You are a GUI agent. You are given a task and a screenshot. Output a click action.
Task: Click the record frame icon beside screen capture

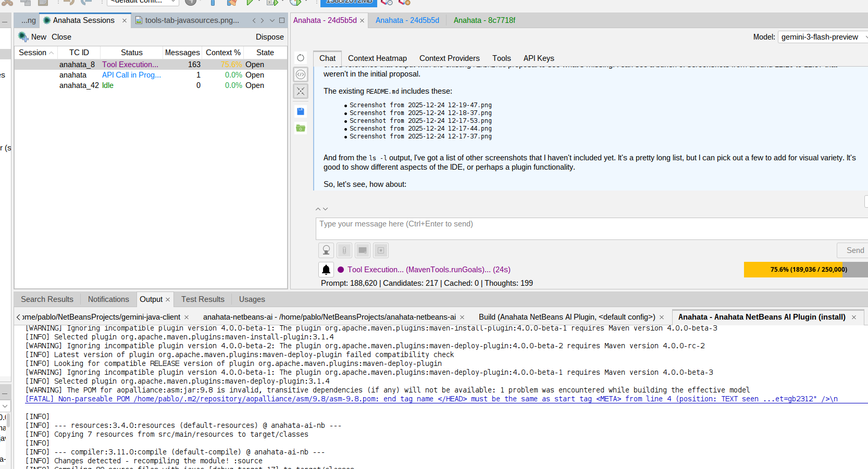point(381,250)
